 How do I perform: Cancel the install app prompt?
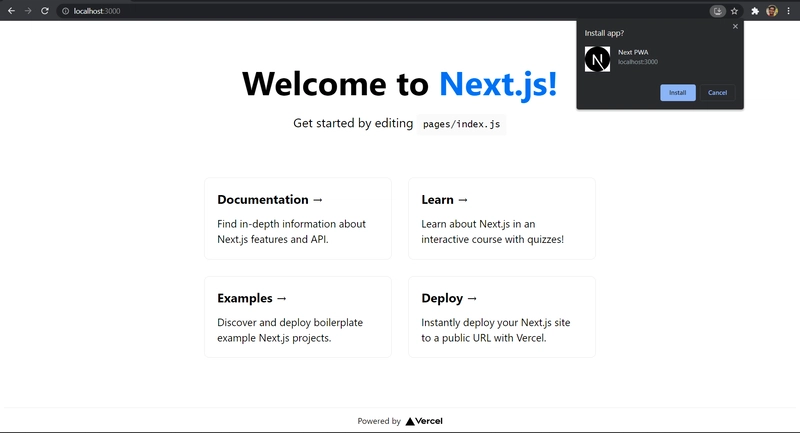[717, 92]
